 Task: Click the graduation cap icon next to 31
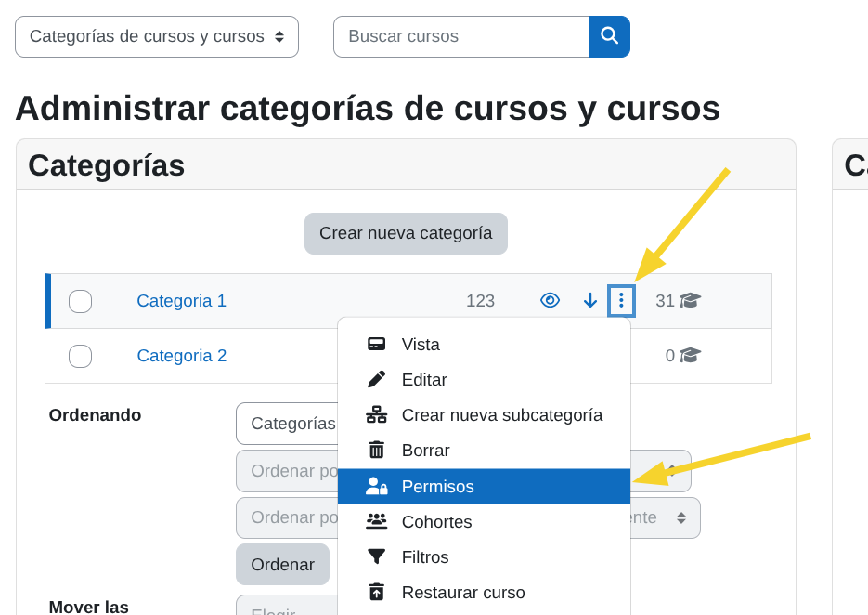coord(692,300)
